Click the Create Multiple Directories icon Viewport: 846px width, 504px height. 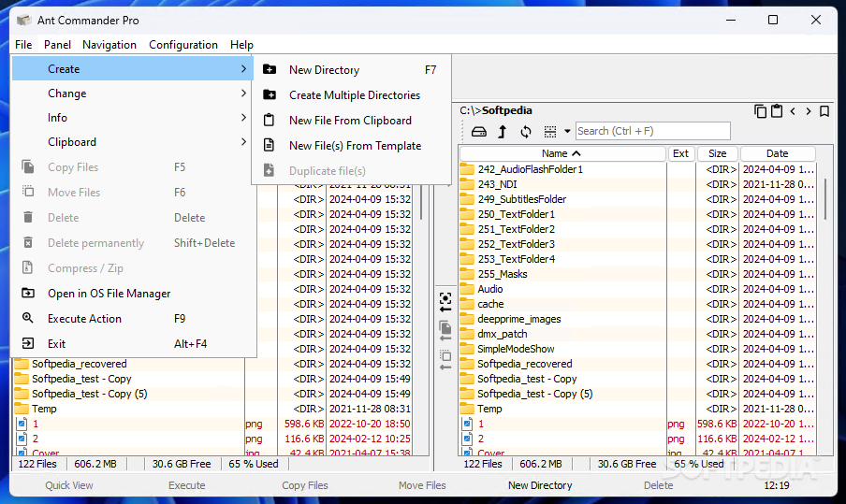270,94
